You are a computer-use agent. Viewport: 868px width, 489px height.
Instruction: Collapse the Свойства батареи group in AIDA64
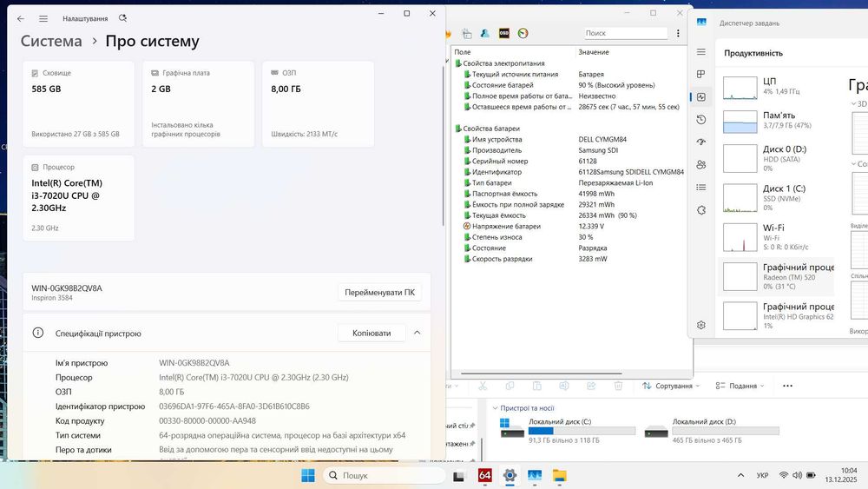458,129
